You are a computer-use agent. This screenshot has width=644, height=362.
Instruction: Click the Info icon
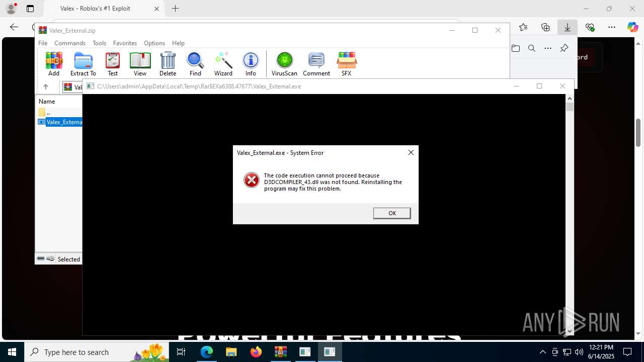[251, 64]
